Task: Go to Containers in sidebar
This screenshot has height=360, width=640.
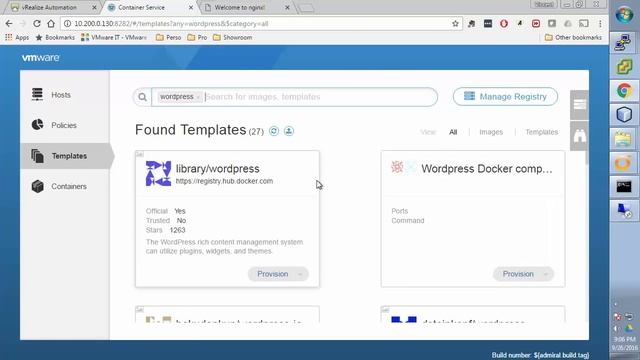Action: coord(69,187)
